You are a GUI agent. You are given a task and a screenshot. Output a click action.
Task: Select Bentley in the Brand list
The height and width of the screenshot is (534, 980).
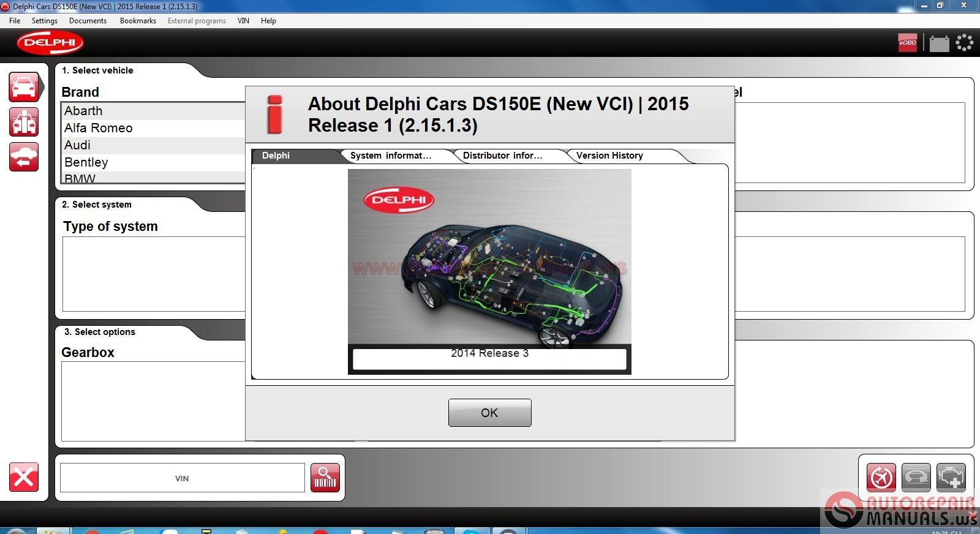click(x=154, y=162)
